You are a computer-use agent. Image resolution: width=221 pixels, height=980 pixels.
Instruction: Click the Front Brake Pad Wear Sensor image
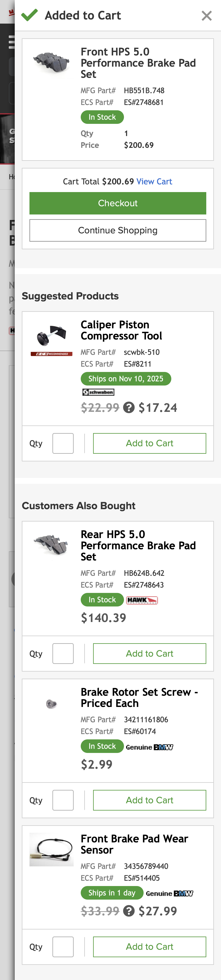coord(51,849)
